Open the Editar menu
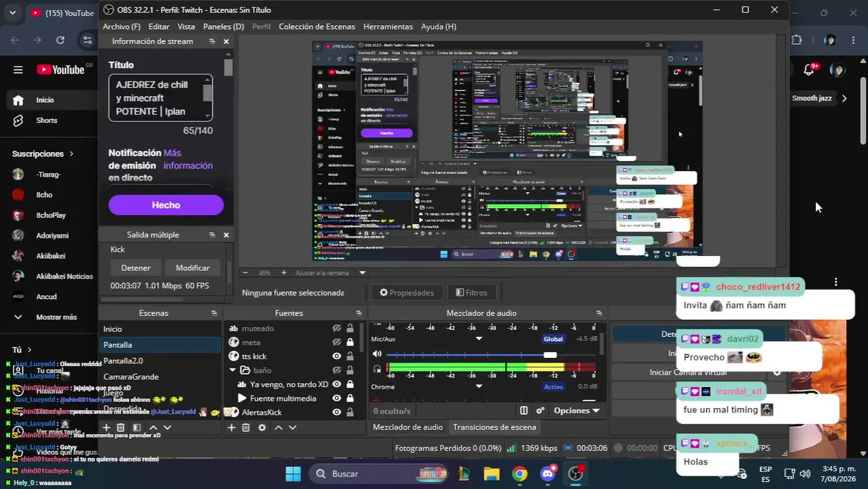868x489 pixels. click(x=159, y=26)
